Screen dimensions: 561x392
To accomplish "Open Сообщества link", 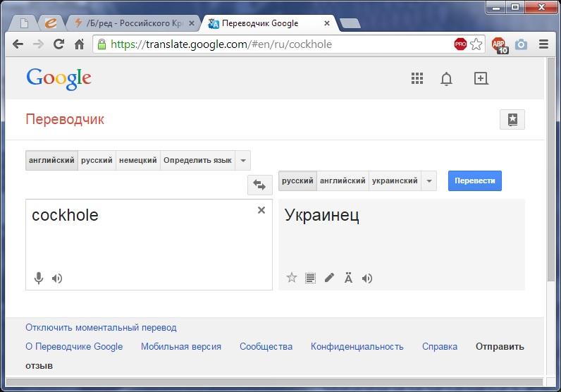I will tap(266, 347).
